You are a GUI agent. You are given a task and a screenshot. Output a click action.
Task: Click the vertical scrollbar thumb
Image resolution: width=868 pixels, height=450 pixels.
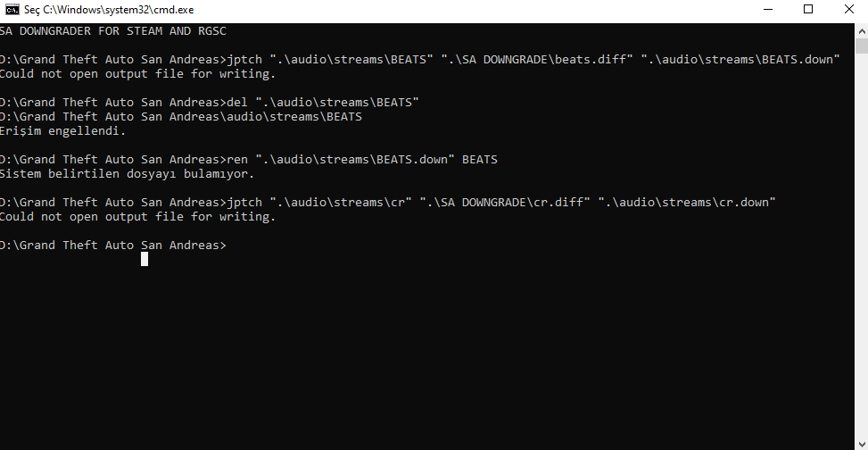click(x=862, y=46)
